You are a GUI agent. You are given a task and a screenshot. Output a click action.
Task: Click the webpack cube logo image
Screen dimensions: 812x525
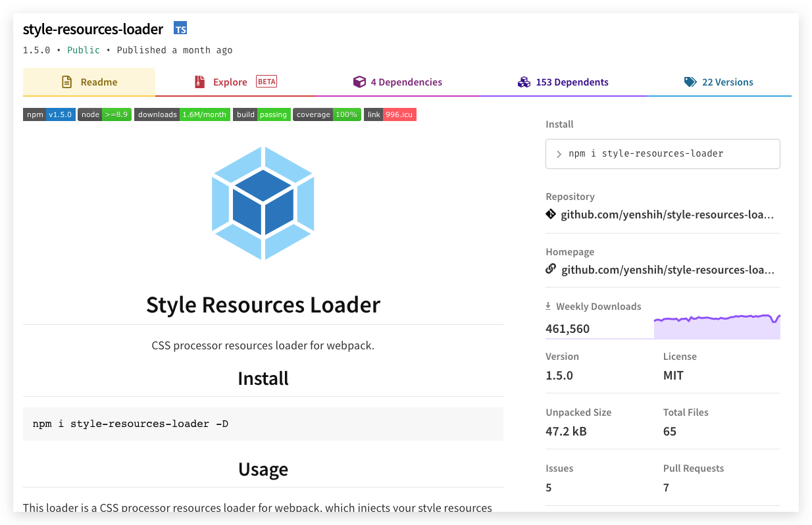click(263, 203)
